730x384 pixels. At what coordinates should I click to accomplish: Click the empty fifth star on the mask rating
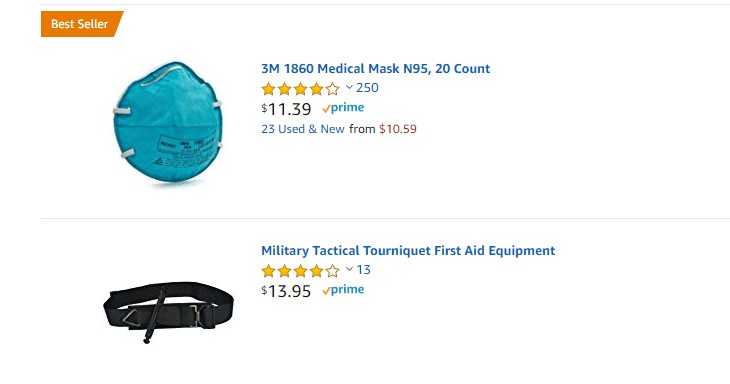point(332,88)
